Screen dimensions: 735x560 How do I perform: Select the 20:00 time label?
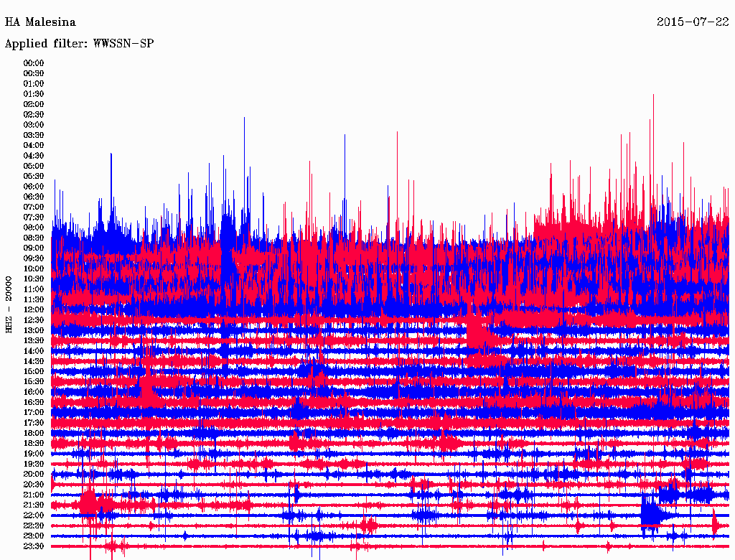pyautogui.click(x=34, y=475)
